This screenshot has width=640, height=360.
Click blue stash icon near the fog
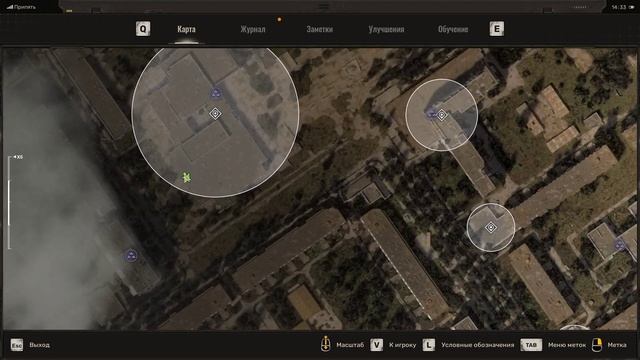131,256
